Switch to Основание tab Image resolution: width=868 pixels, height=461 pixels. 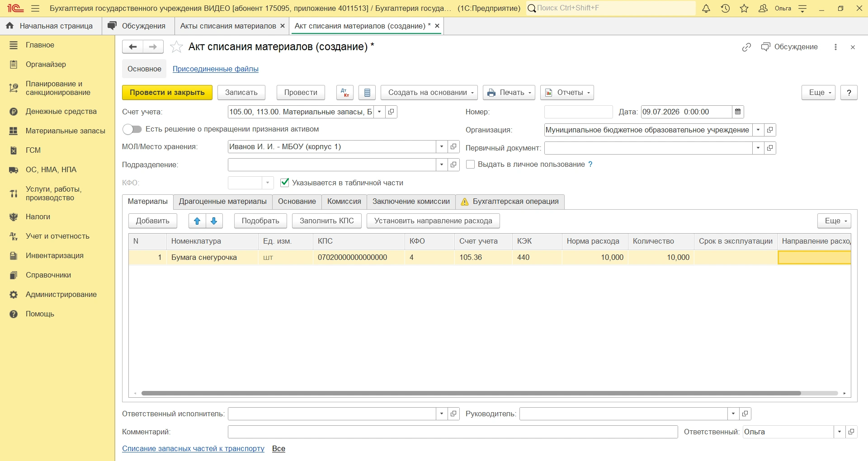(x=297, y=202)
